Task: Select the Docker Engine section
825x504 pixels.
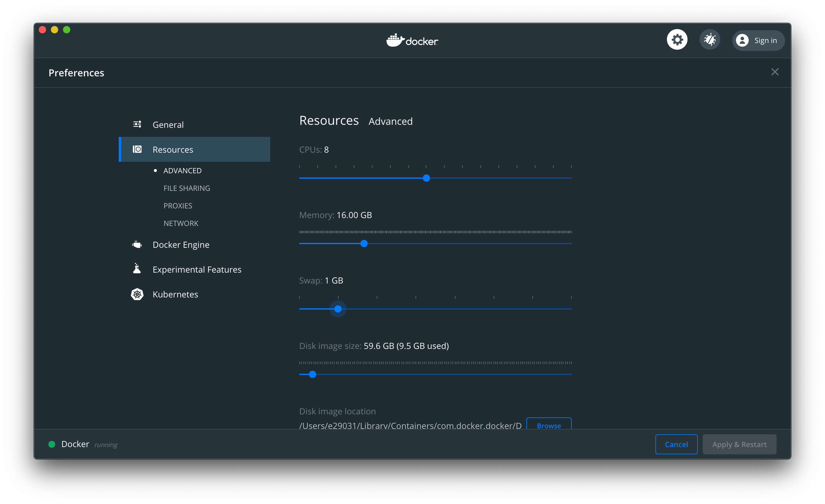Action: (180, 244)
